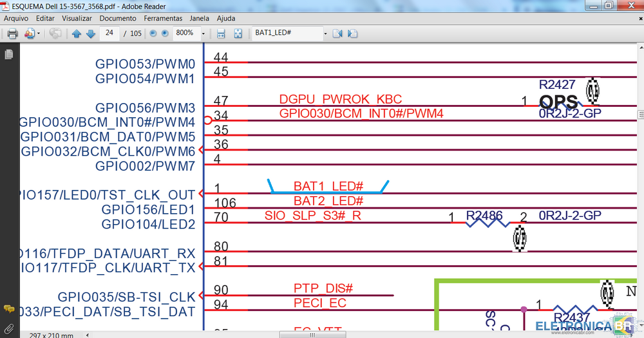This screenshot has width=644, height=338.
Task: Open the comments panel in sidebar
Action: pyautogui.click(x=9, y=310)
